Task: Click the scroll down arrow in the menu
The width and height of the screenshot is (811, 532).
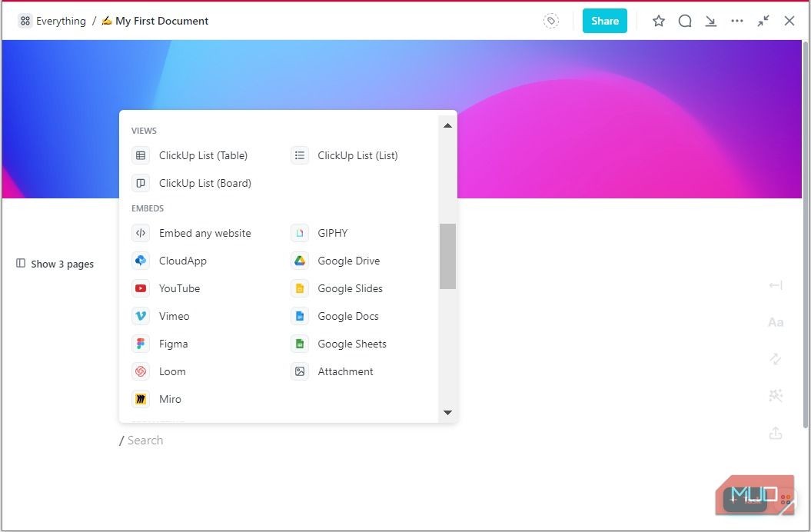Action: 448,413
